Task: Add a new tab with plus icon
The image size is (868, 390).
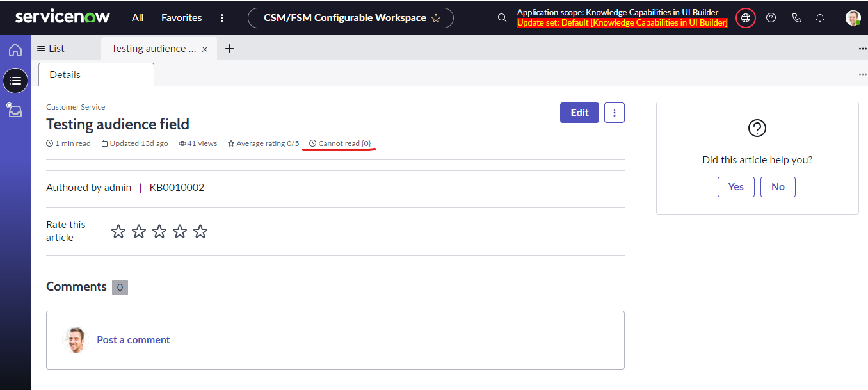Action: click(x=229, y=49)
